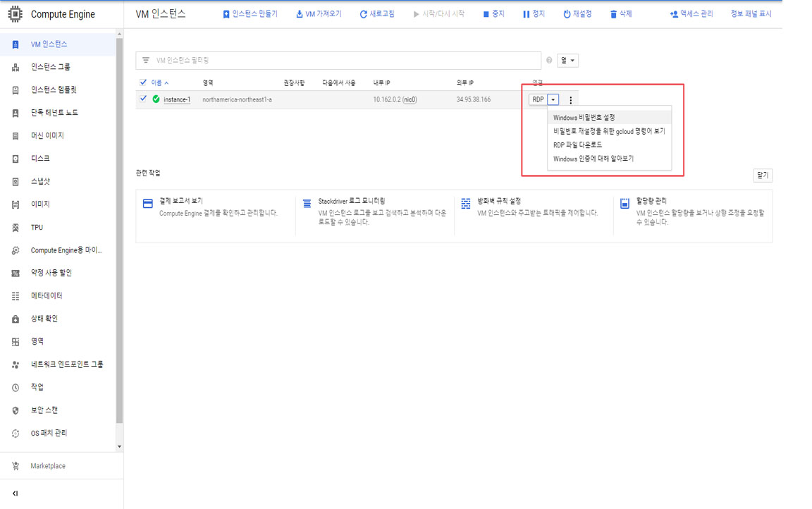Click the nic0 link in internal IP

click(x=410, y=99)
